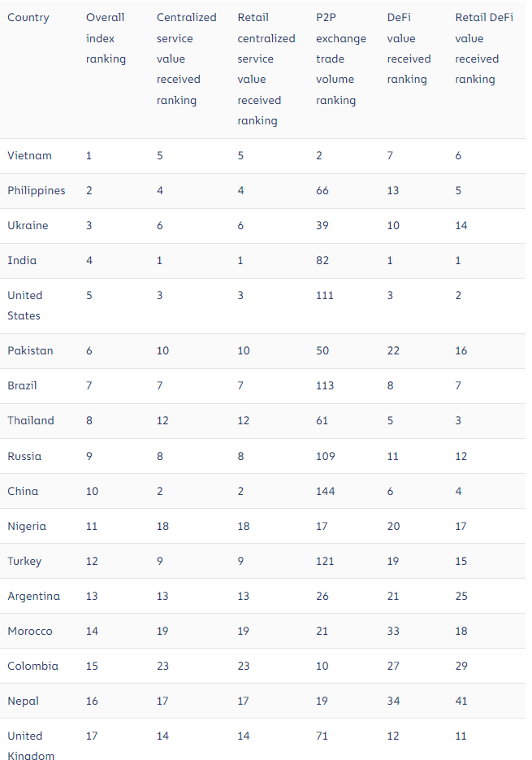
Task: Click Nepal's Retail DeFi ranking value 41
Action: [x=461, y=701]
